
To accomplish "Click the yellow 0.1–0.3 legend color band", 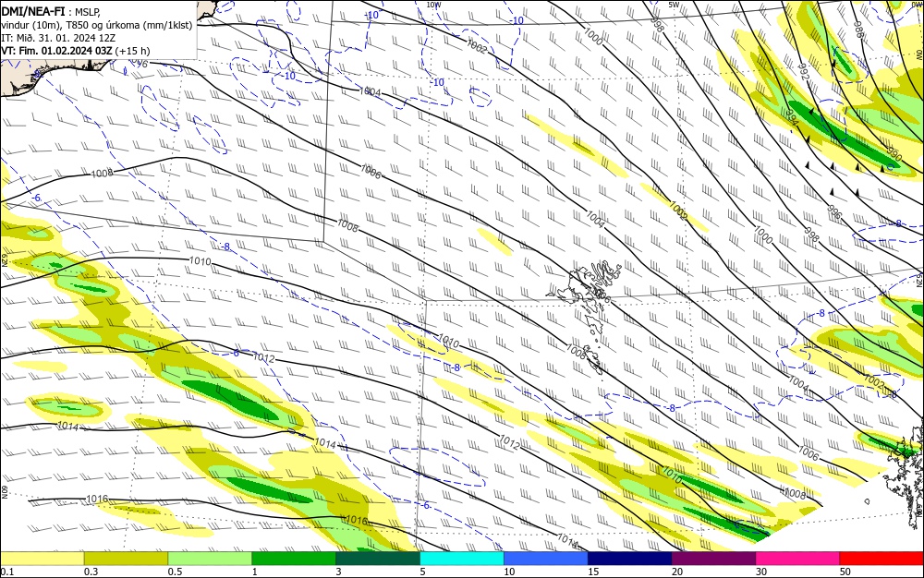I will pyautogui.click(x=42, y=558).
